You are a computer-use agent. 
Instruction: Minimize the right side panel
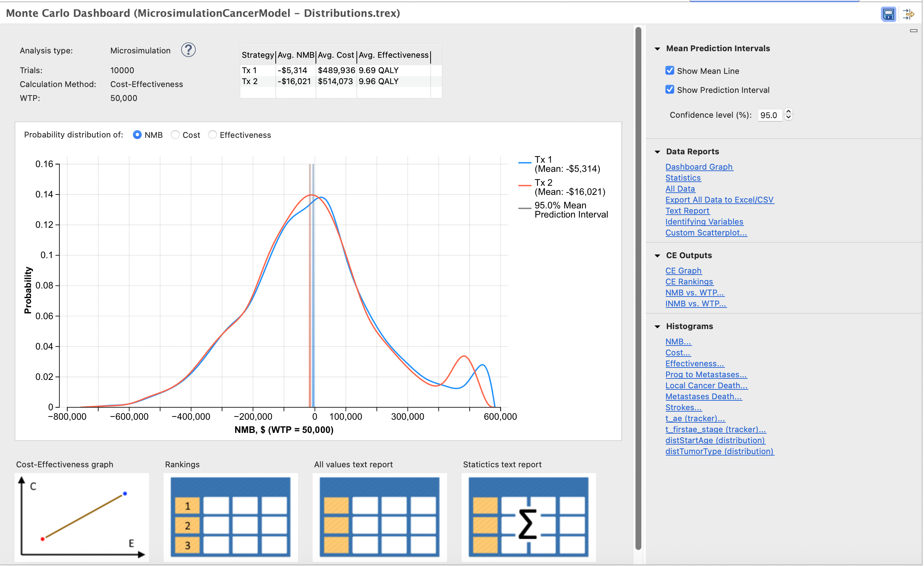913,31
